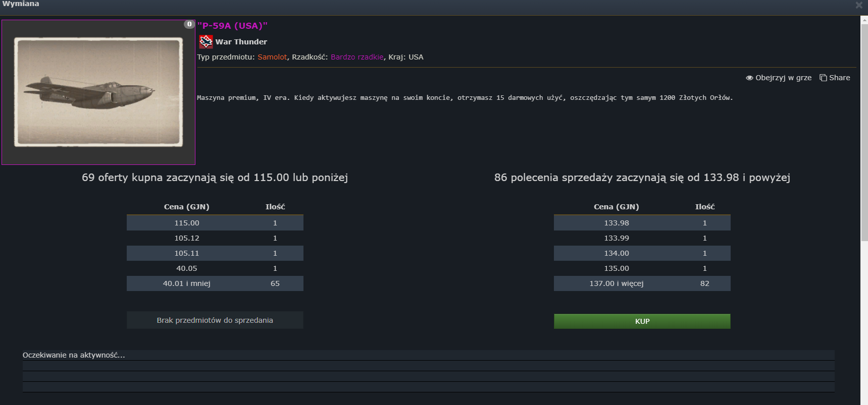Click the Ilość header in buy table
This screenshot has height=405, width=868.
point(275,207)
